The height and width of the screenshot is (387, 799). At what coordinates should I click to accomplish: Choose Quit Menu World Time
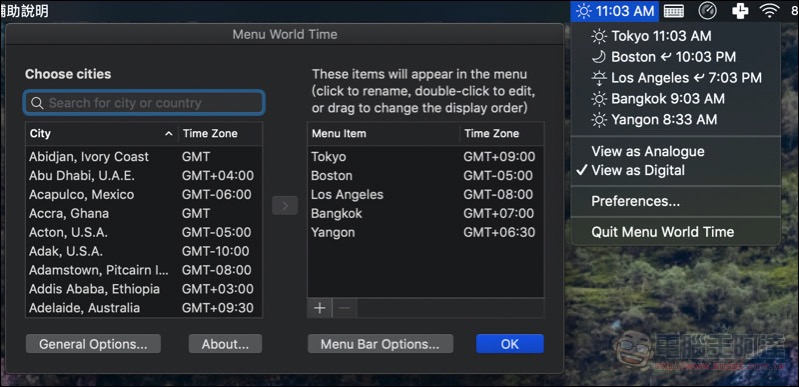click(x=676, y=232)
